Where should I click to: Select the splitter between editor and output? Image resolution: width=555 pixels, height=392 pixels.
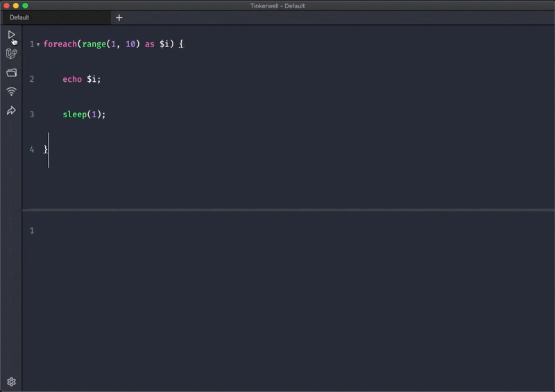[x=289, y=210]
